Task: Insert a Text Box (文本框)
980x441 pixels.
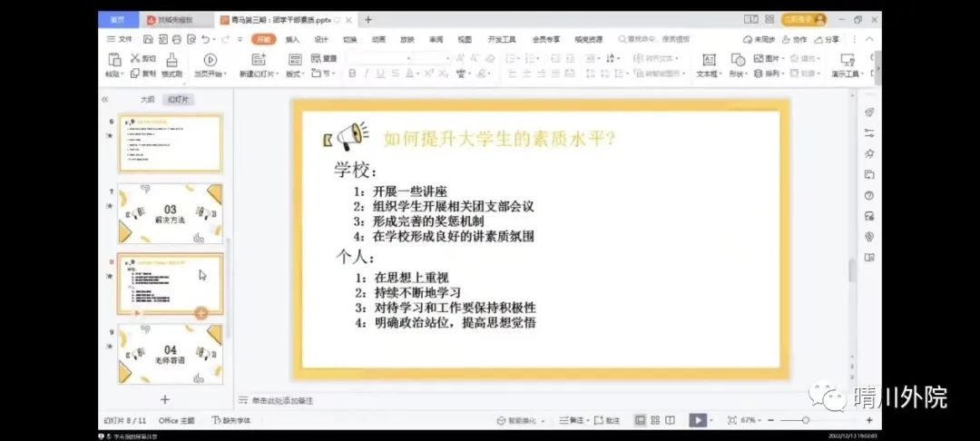Action: [707, 60]
